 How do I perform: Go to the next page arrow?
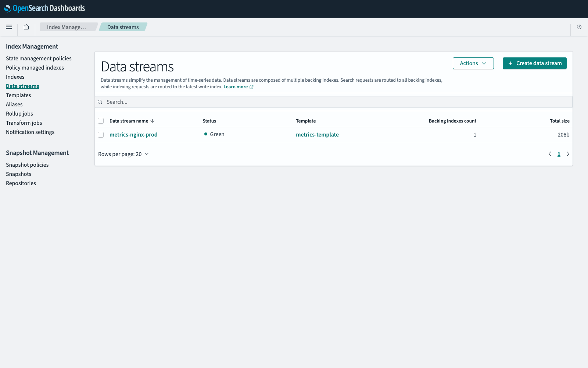[568, 154]
